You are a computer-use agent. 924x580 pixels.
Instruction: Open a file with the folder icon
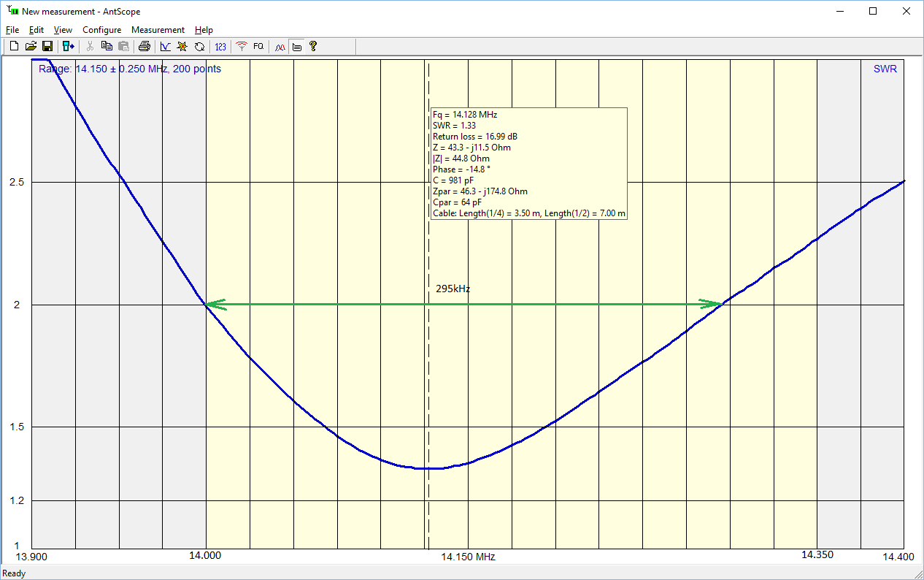click(31, 47)
